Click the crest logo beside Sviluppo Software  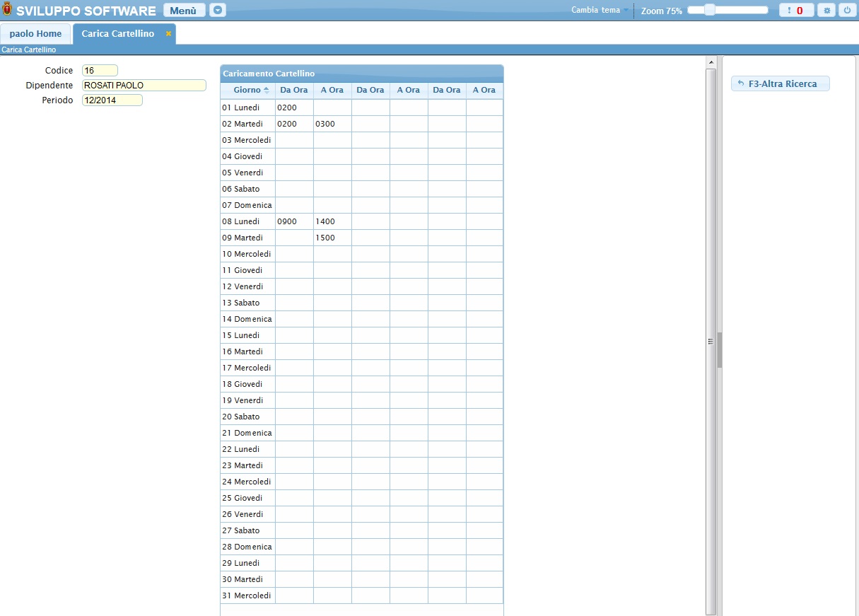coord(7,10)
